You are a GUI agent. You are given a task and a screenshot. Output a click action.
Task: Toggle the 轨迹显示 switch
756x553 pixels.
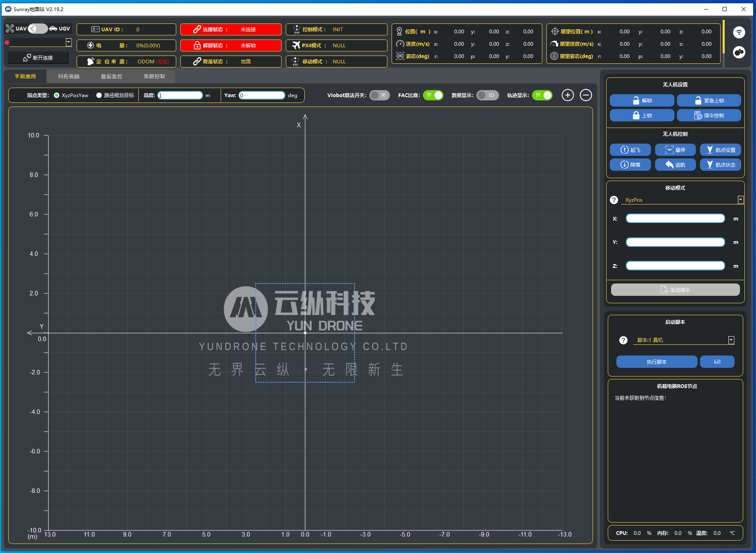pyautogui.click(x=542, y=95)
